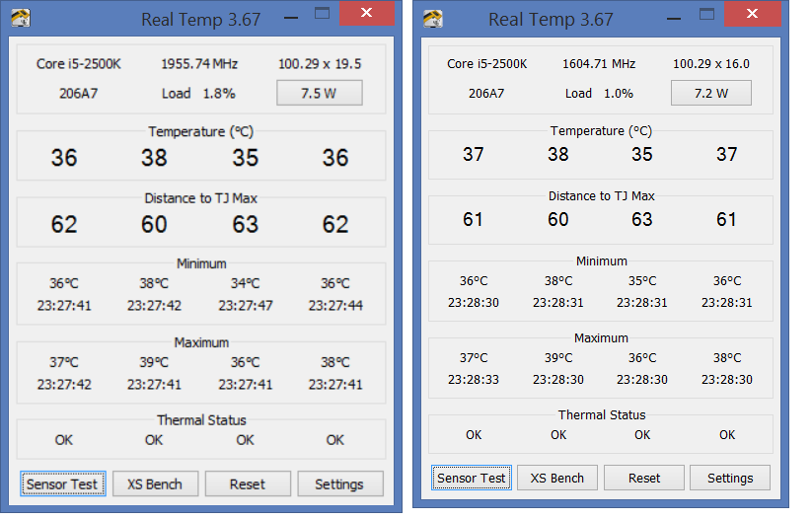Click the 100.29 x 16.0 multiplier text
The image size is (812, 520).
(x=711, y=64)
